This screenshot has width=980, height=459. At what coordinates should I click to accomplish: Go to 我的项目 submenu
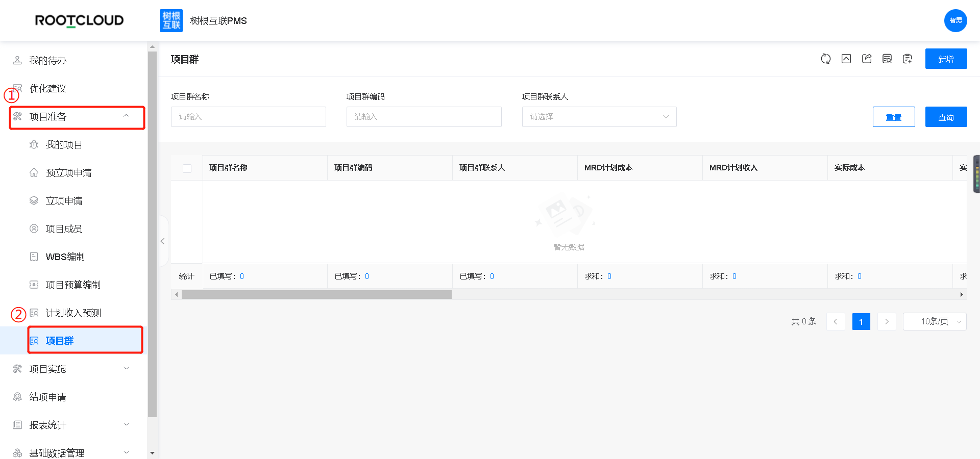[73, 144]
